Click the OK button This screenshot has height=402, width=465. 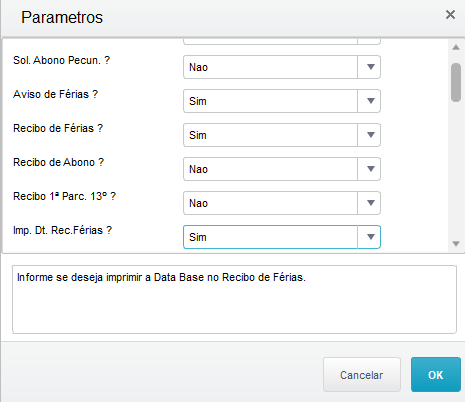(x=436, y=375)
